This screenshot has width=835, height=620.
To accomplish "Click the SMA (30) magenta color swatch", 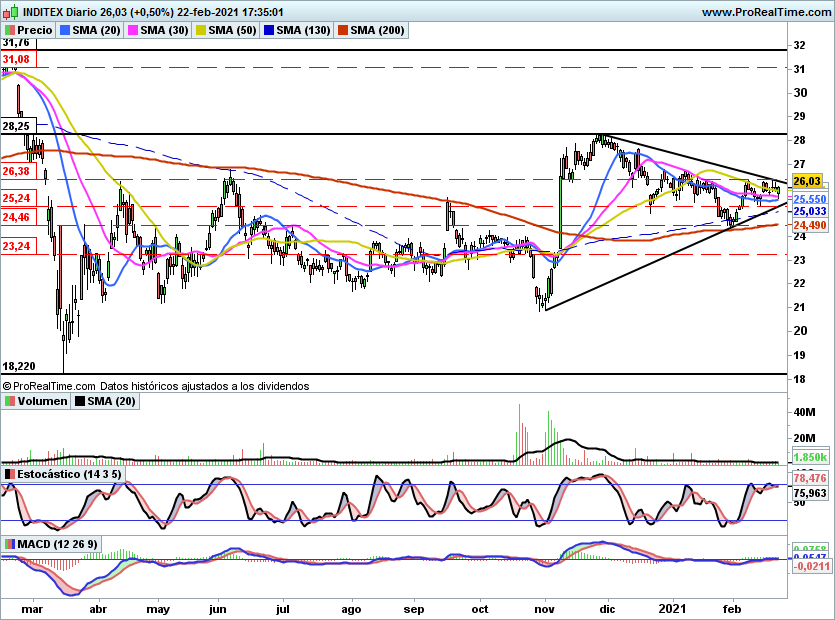I will point(133,30).
